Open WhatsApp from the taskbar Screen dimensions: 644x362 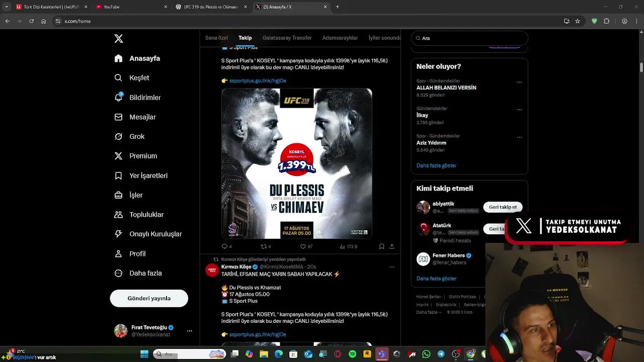tap(426, 354)
